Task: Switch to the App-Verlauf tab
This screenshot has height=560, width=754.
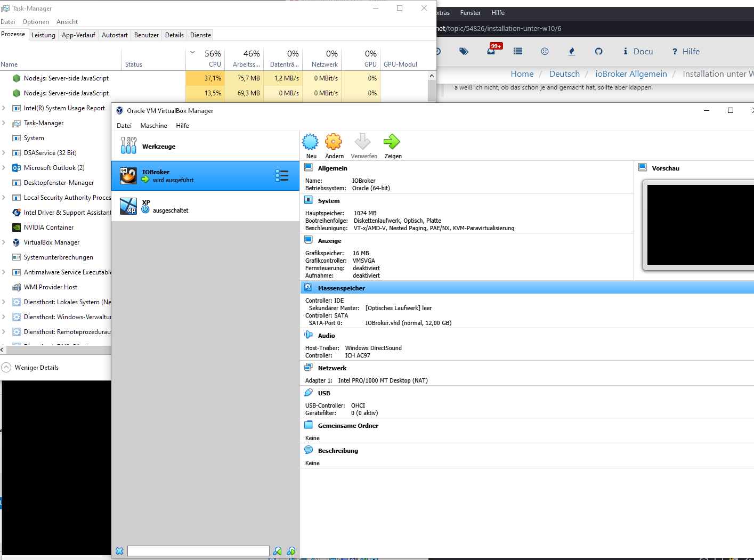Action: click(78, 35)
